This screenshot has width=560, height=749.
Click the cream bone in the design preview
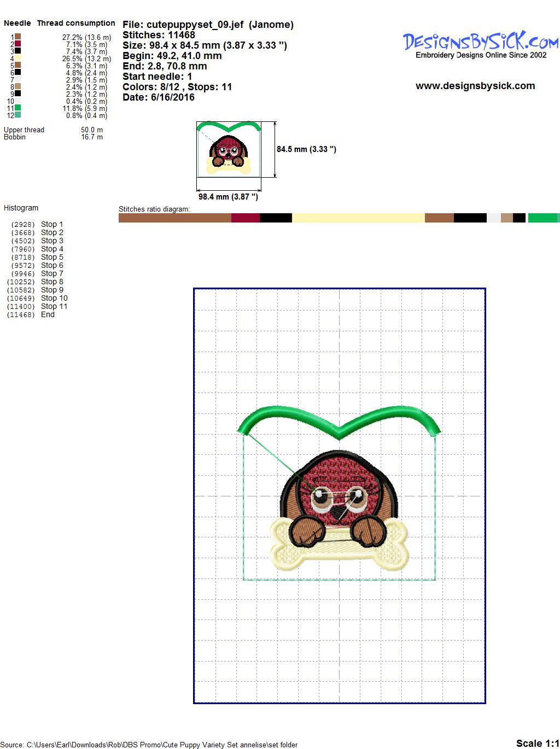click(x=339, y=553)
